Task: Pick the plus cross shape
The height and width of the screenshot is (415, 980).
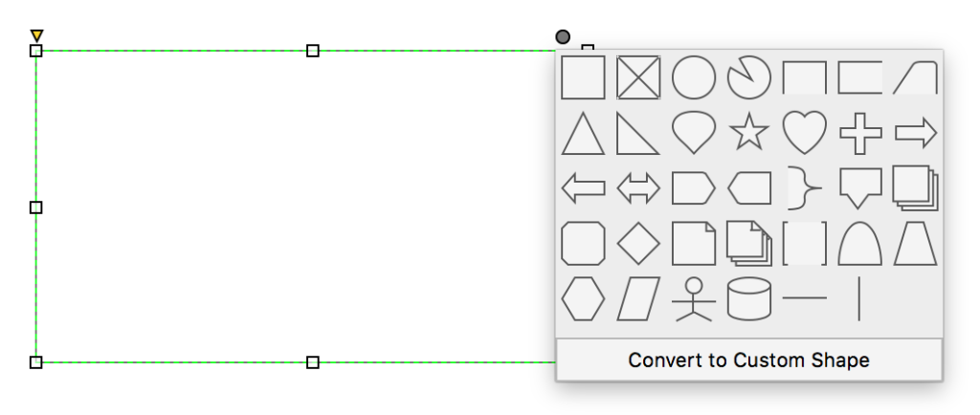Action: [860, 133]
